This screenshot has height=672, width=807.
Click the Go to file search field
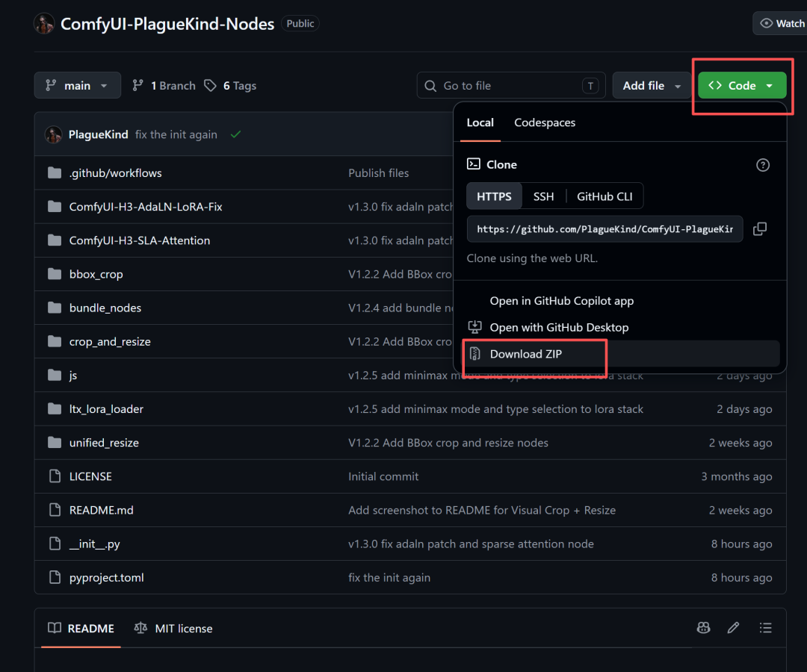pyautogui.click(x=511, y=85)
